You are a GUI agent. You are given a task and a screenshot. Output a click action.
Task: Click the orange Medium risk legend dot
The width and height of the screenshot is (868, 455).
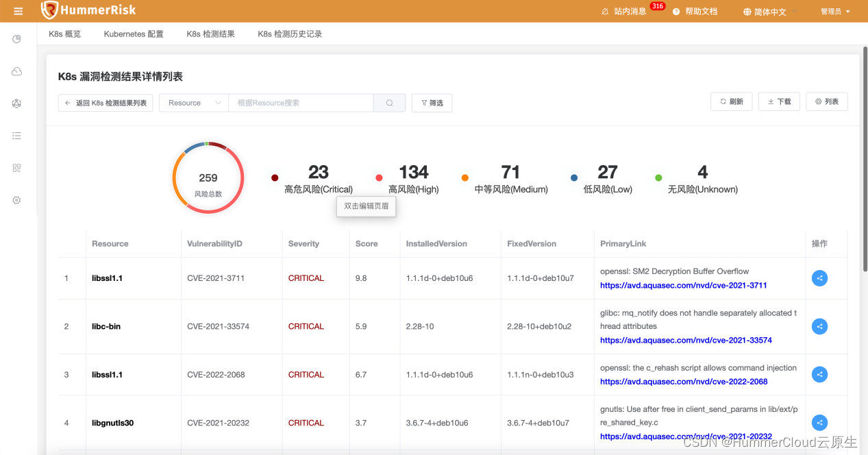465,178
